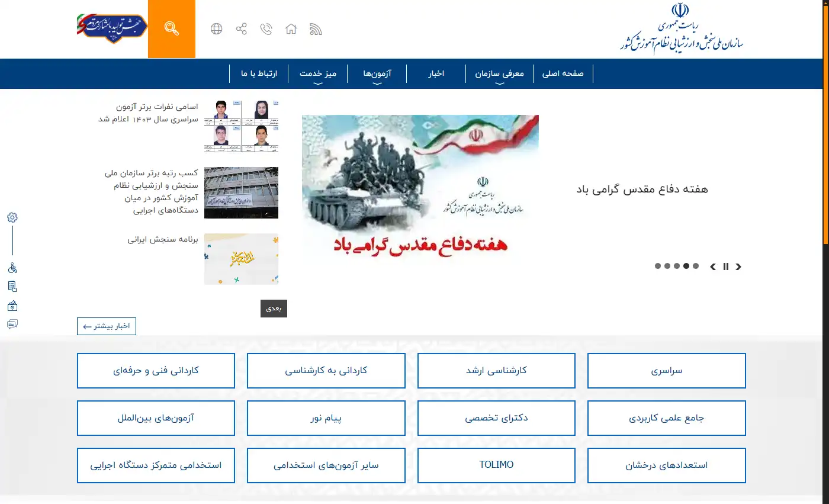Open contact via the phone handset icon
This screenshot has height=504, width=829.
click(x=266, y=29)
